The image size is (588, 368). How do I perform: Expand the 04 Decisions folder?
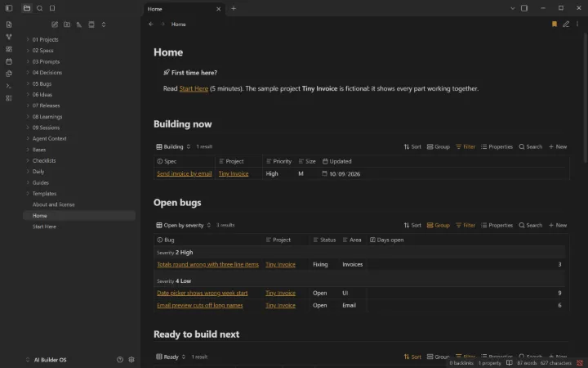28,73
